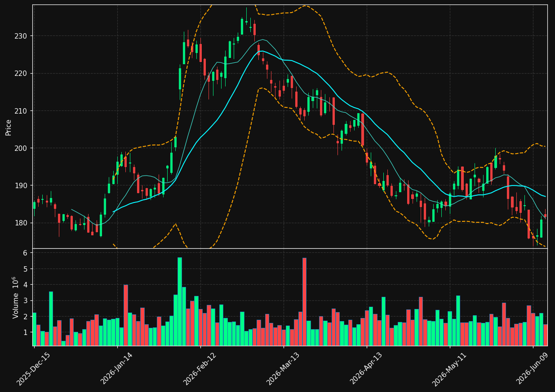Click the 2026-May-11 date label
The height and width of the screenshot is (392, 555).
coord(449,369)
